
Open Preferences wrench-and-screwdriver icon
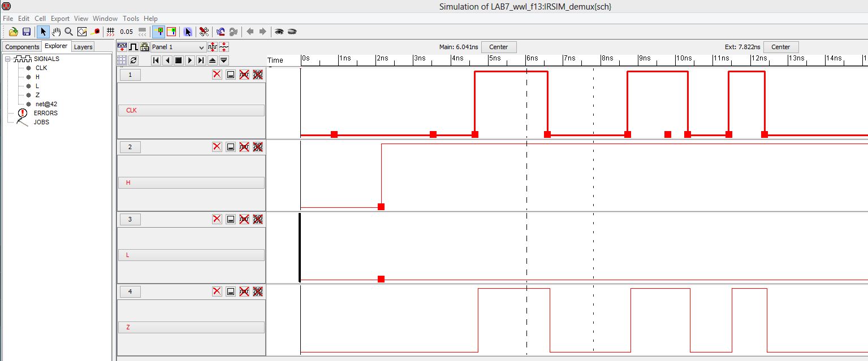click(x=204, y=32)
